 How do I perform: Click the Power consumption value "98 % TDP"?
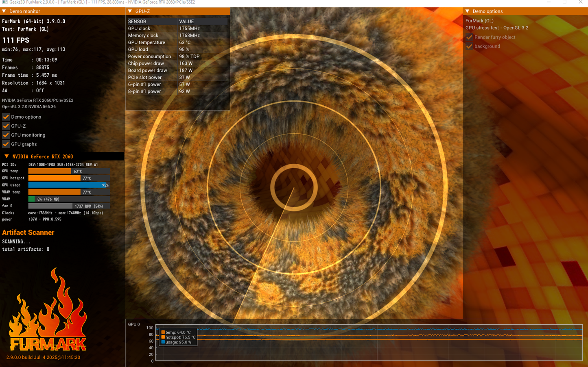(x=189, y=56)
